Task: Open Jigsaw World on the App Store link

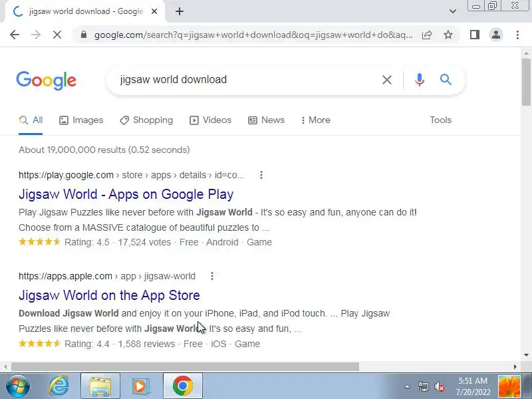Action: (109, 295)
